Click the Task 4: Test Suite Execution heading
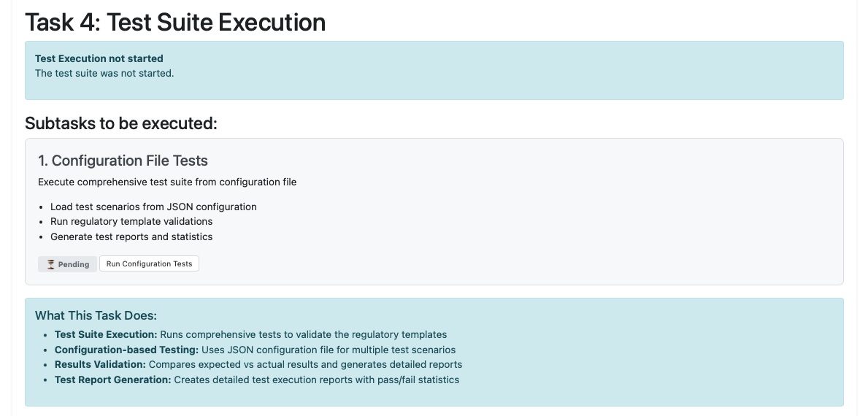Viewport: 868px width, 416px height. click(x=175, y=23)
